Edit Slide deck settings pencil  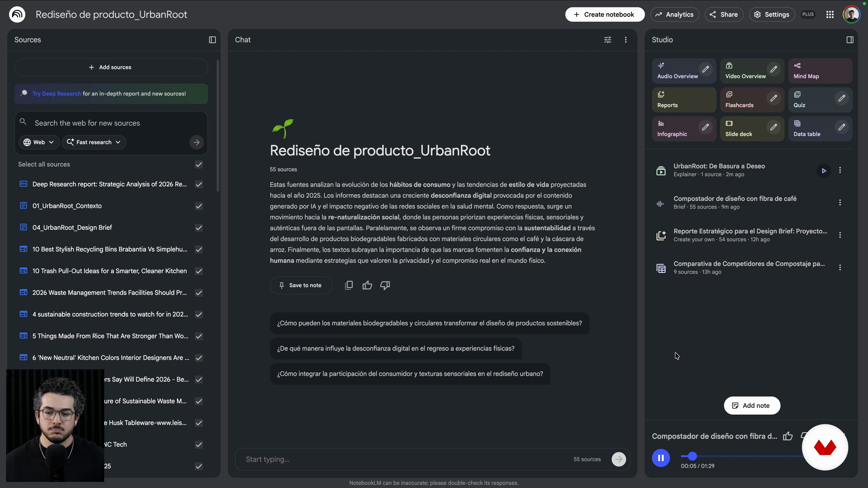pos(773,127)
